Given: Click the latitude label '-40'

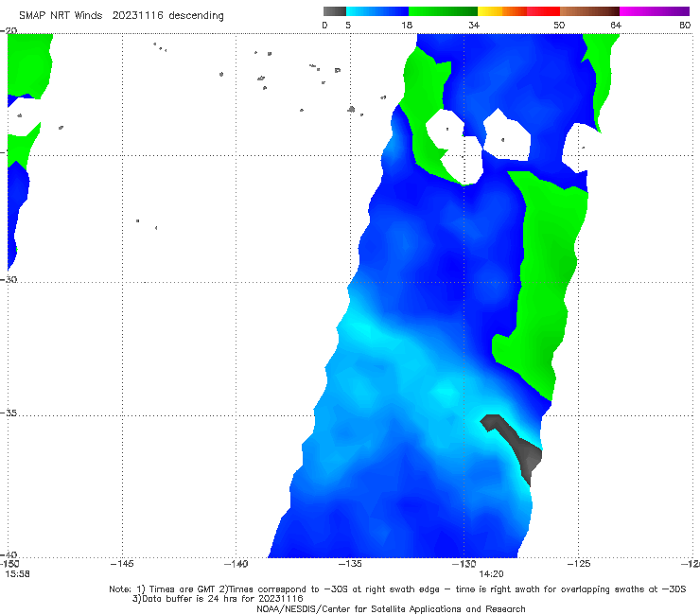Looking at the screenshot, I should [9, 554].
